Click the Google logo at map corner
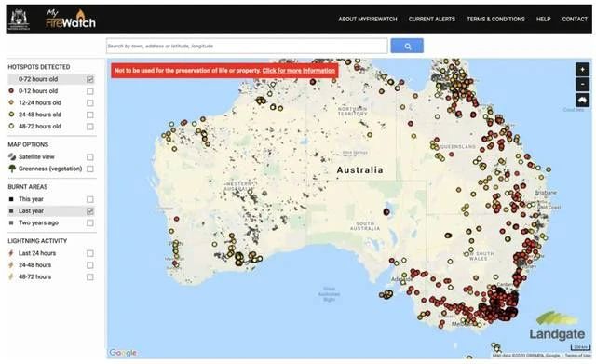The image size is (596, 364). [x=123, y=353]
